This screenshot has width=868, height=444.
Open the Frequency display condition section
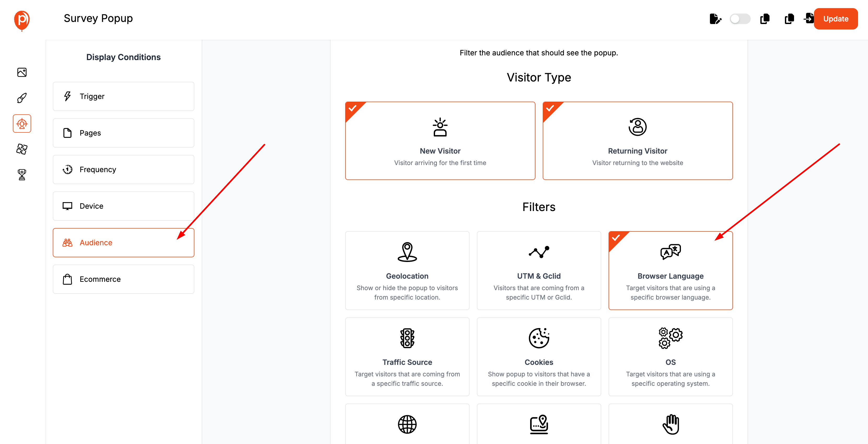(123, 170)
